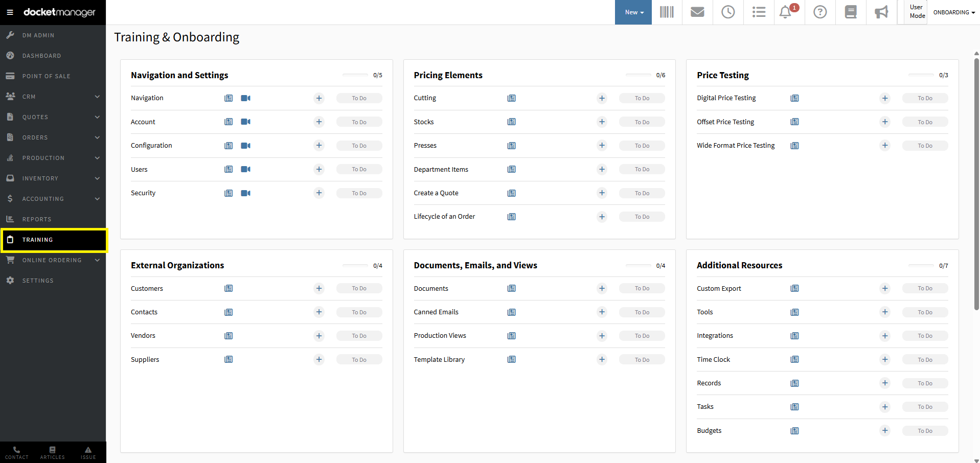Play the Navigation training video icon
980x463 pixels.
click(x=246, y=98)
